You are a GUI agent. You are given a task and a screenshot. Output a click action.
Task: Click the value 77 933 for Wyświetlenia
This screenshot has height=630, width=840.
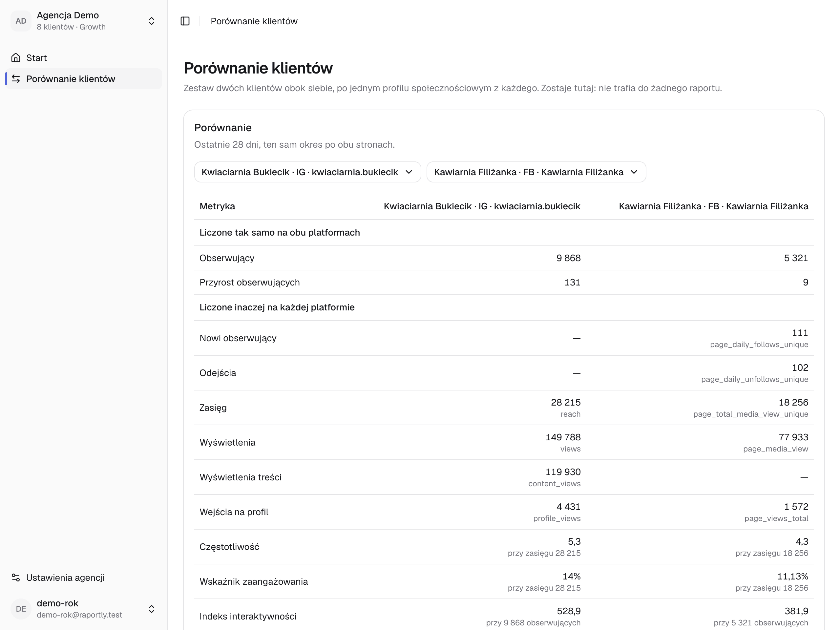click(x=793, y=437)
